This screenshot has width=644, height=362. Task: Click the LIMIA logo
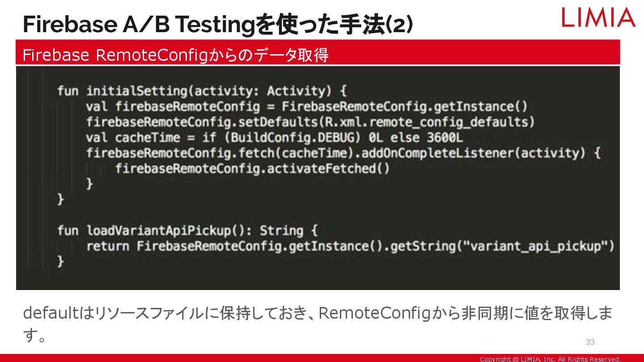tap(598, 17)
